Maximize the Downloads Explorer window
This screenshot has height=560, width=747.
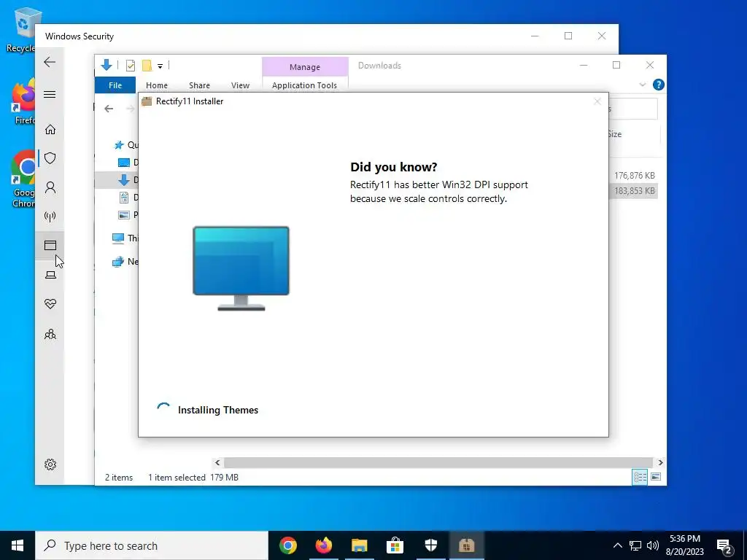click(616, 65)
